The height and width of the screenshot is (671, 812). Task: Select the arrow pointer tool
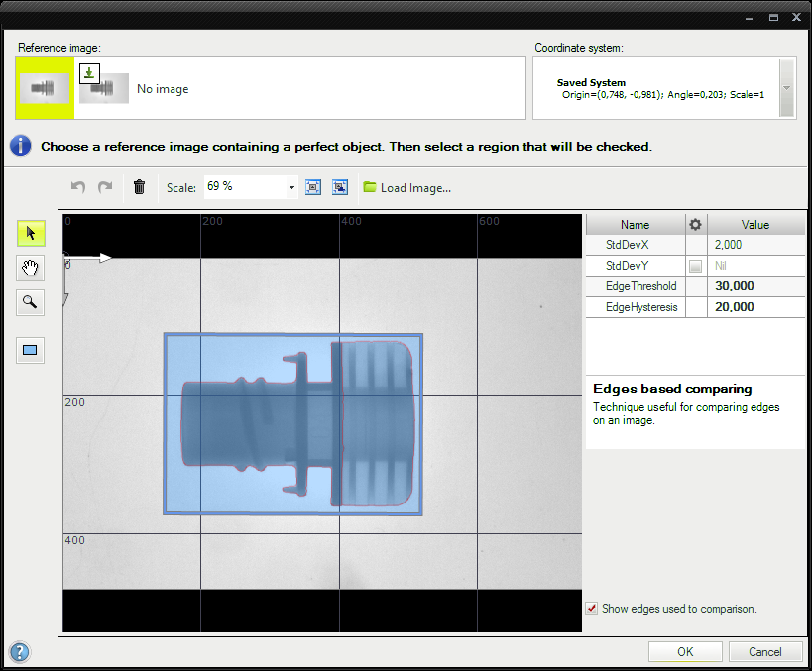coord(31,234)
